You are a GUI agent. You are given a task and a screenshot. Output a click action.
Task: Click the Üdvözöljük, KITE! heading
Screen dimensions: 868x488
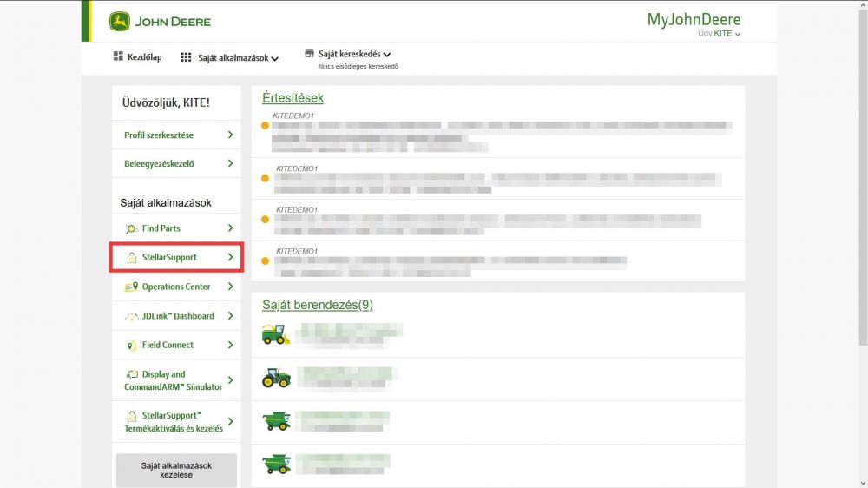(166, 102)
